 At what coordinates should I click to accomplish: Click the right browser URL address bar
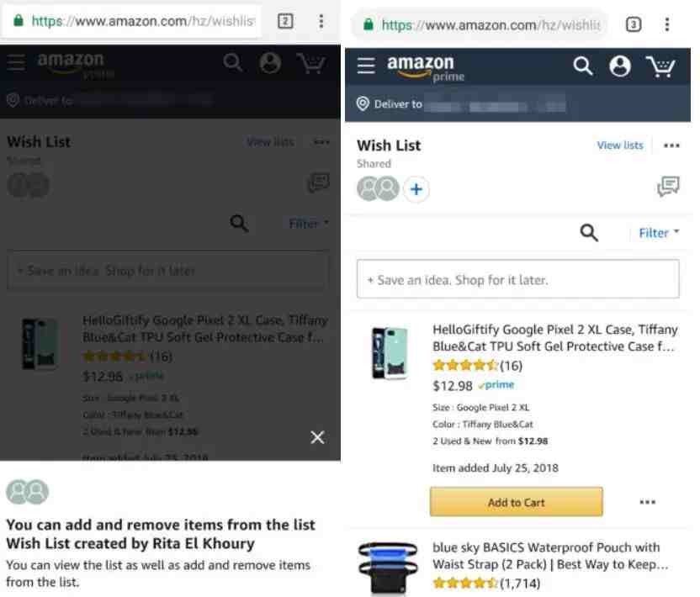(x=480, y=25)
